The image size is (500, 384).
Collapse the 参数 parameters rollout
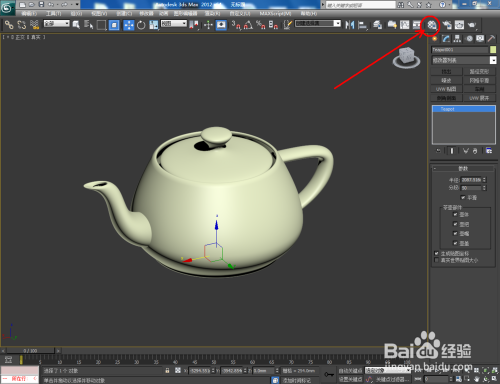pos(463,168)
